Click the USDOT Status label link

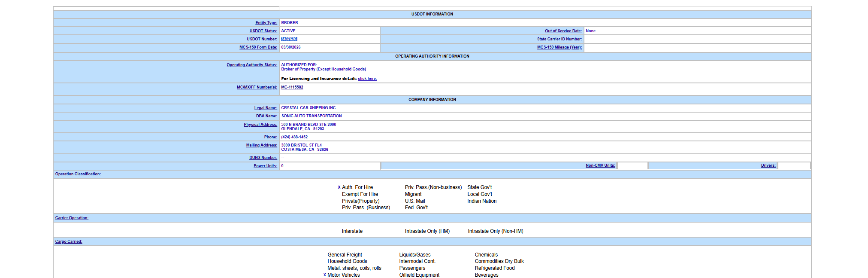pos(263,31)
